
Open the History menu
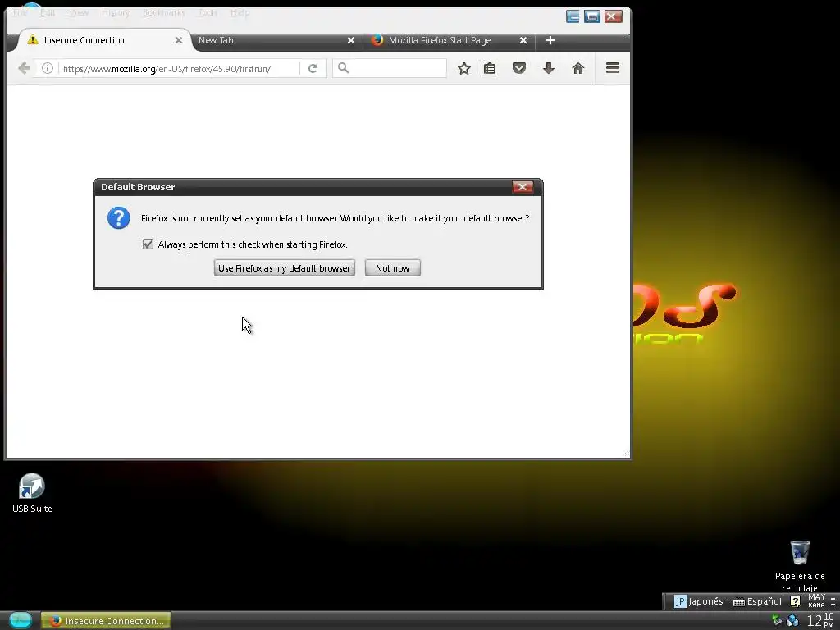tap(116, 12)
